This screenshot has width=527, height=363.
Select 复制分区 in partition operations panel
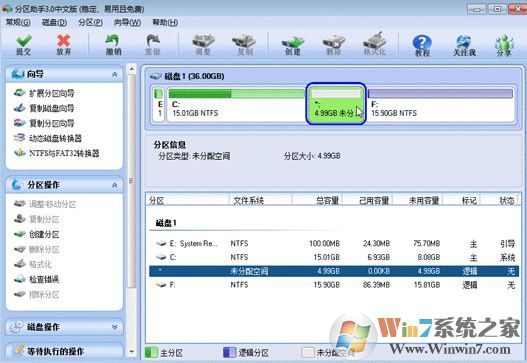pos(37,219)
